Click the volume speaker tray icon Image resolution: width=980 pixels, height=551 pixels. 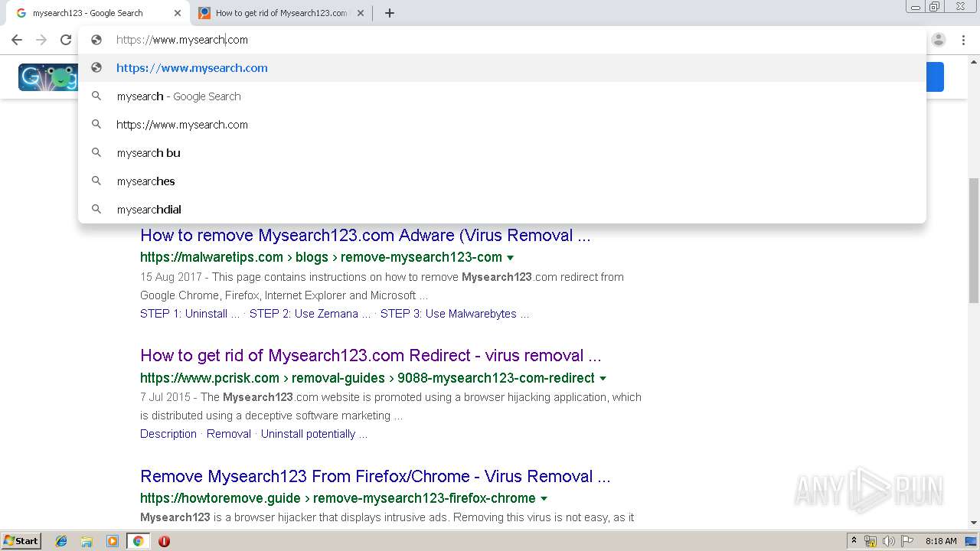pyautogui.click(x=889, y=541)
